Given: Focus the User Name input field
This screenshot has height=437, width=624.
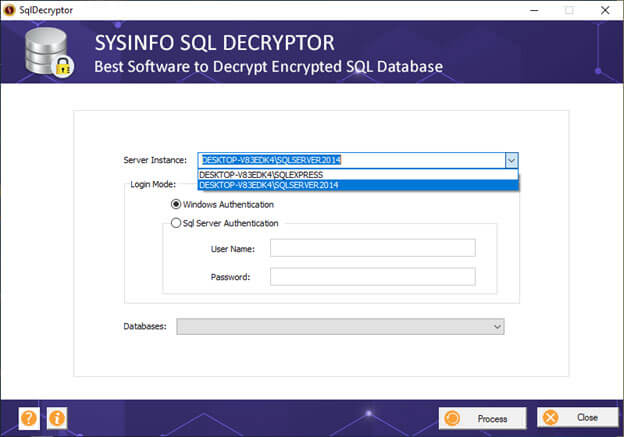Looking at the screenshot, I should point(372,248).
